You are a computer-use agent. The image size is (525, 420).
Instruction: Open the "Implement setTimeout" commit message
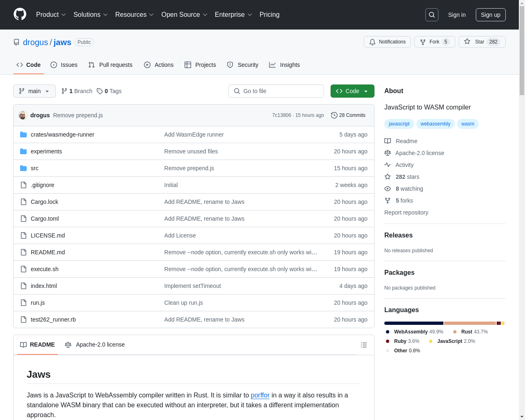[x=192, y=286]
